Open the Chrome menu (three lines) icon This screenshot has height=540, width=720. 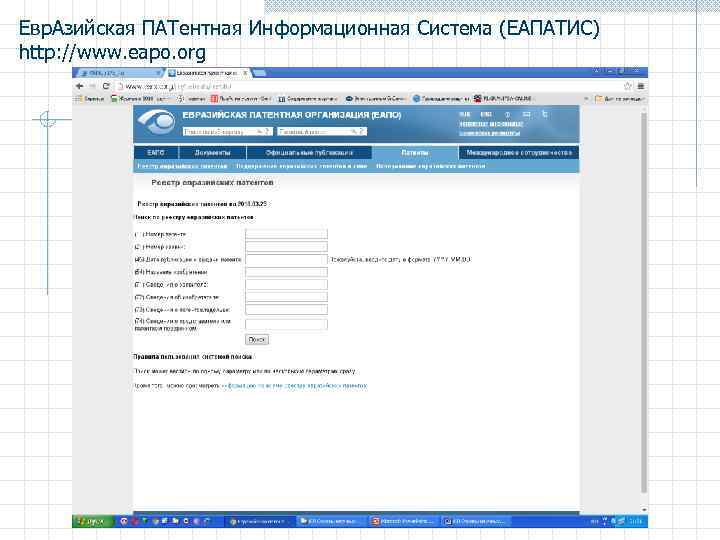coord(641,86)
